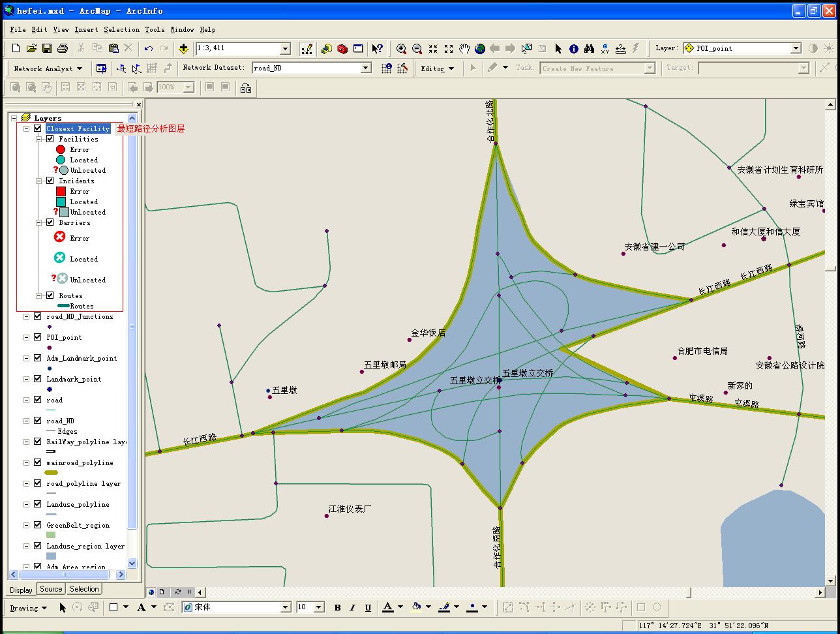
Task: Open the ArcToolbox red toolbox icon
Action: tap(342, 48)
